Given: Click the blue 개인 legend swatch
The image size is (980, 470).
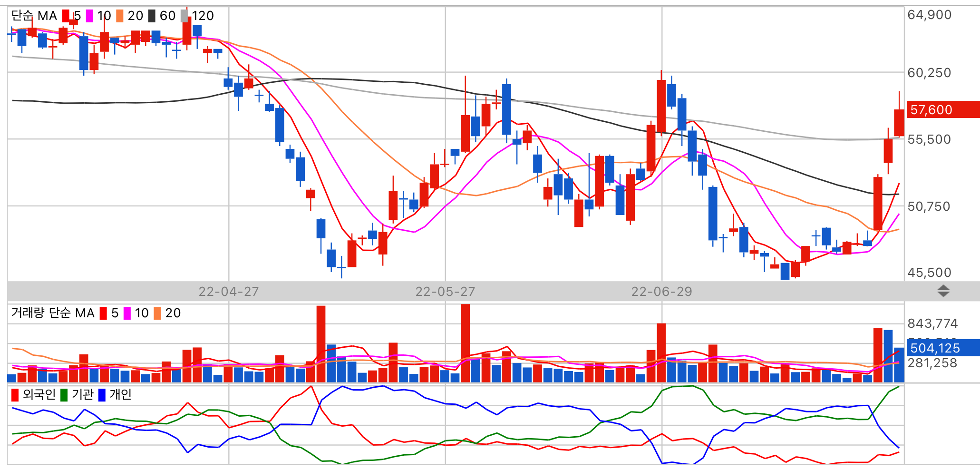Looking at the screenshot, I should pos(102,395).
